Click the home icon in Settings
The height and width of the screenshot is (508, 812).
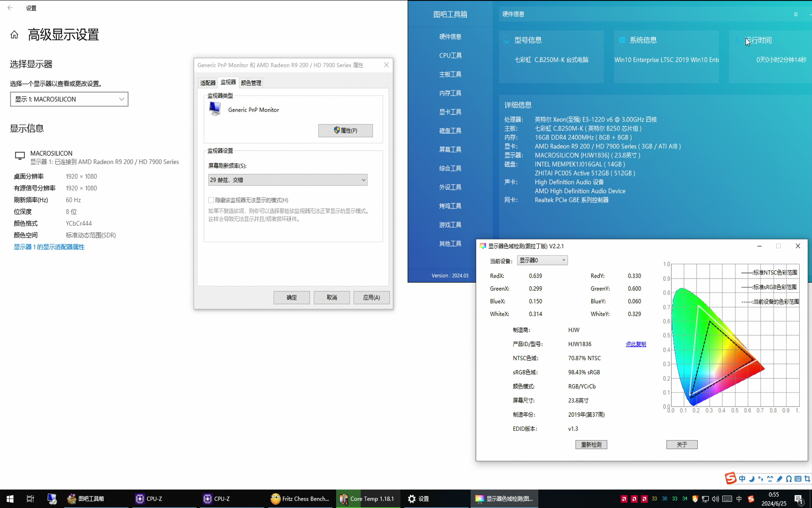[x=14, y=34]
